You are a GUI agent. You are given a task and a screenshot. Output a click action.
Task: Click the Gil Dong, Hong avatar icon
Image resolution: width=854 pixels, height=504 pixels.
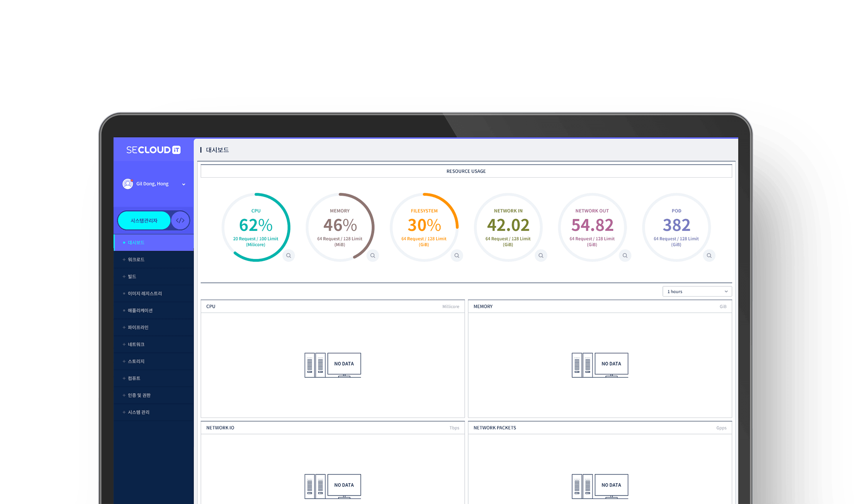pos(128,184)
